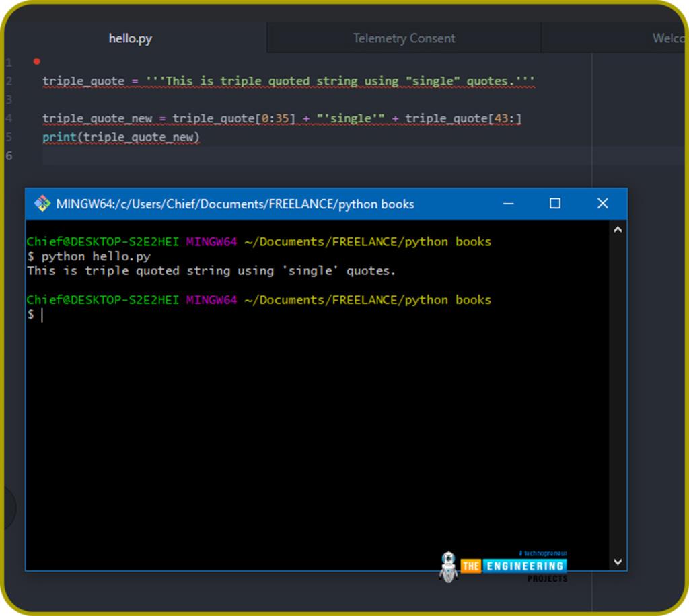Select the output line about single quotes
The height and width of the screenshot is (616, 689).
[x=211, y=270]
